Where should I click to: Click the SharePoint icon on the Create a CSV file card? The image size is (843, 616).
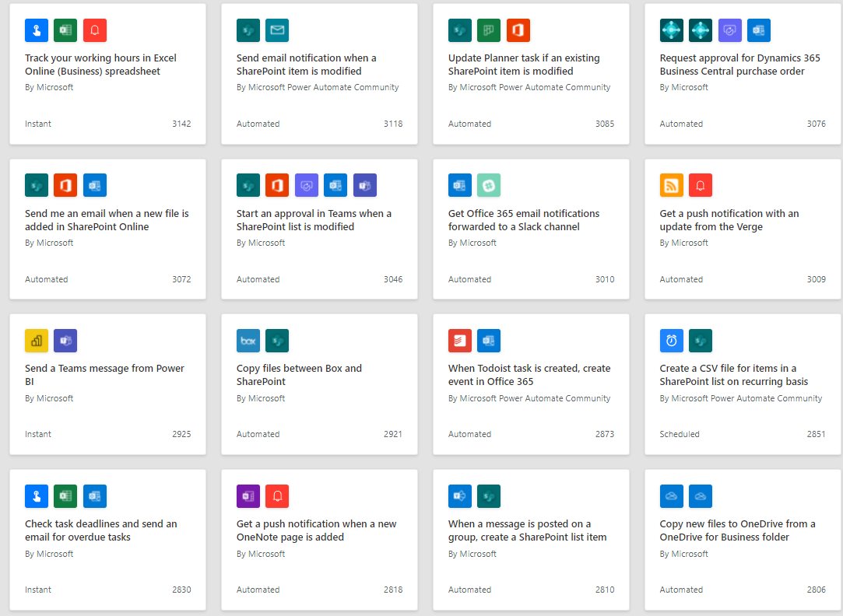pyautogui.click(x=701, y=341)
